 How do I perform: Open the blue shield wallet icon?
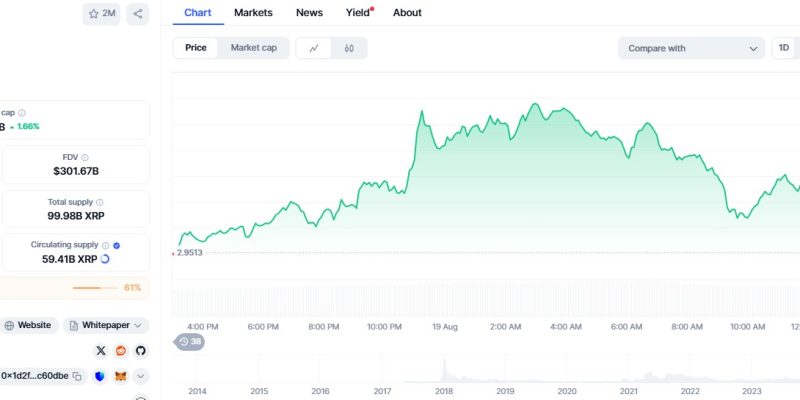point(99,377)
